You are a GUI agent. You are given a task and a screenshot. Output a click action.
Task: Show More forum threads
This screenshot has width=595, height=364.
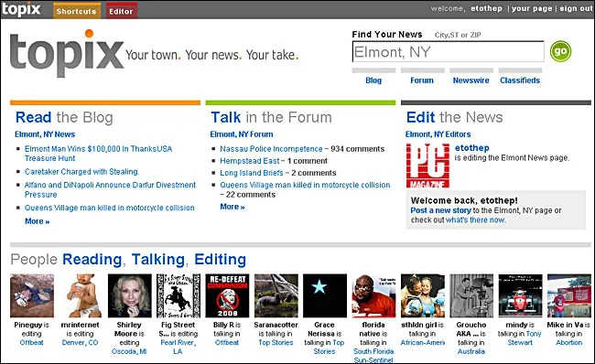233,207
